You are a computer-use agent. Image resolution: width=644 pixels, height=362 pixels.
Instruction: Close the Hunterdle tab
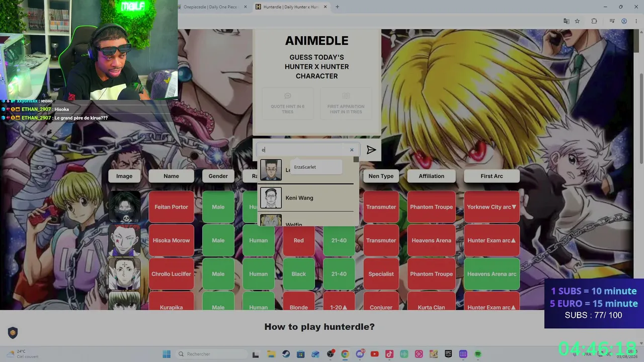point(325,7)
